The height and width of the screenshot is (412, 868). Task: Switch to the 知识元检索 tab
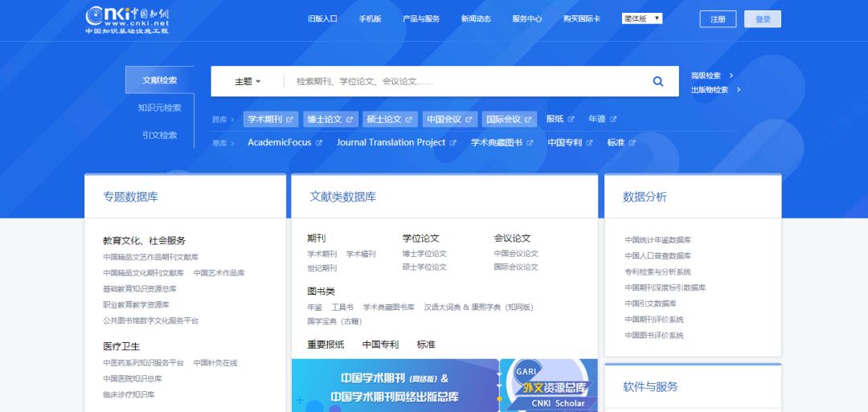pos(159,108)
